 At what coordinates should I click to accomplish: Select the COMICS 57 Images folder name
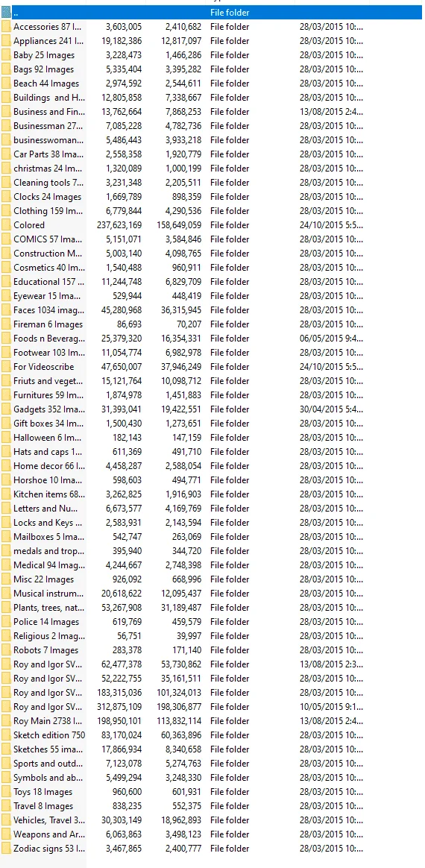pyautogui.click(x=48, y=239)
